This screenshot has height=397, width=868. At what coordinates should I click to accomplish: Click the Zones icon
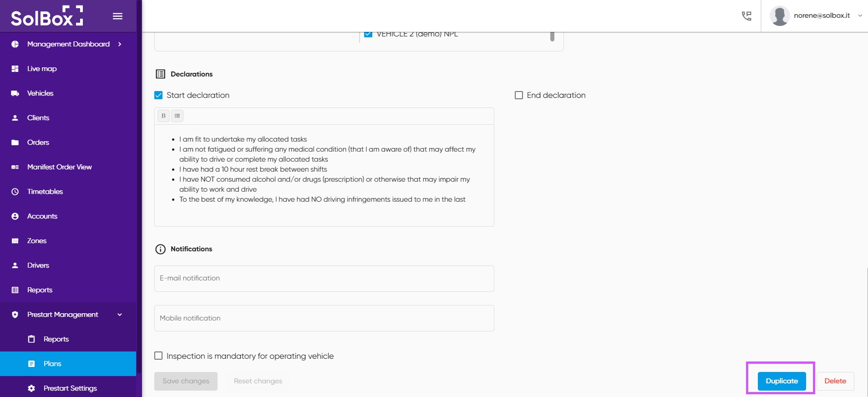coord(15,241)
